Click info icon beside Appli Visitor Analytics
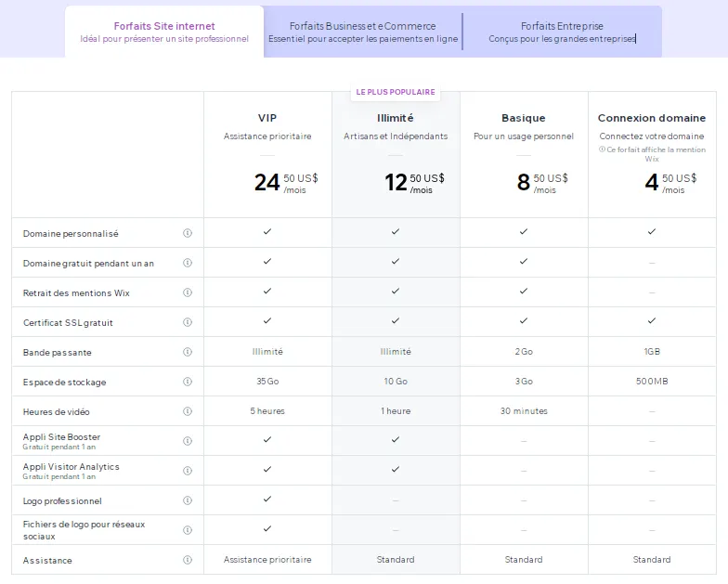This screenshot has width=728, height=584. point(188,471)
